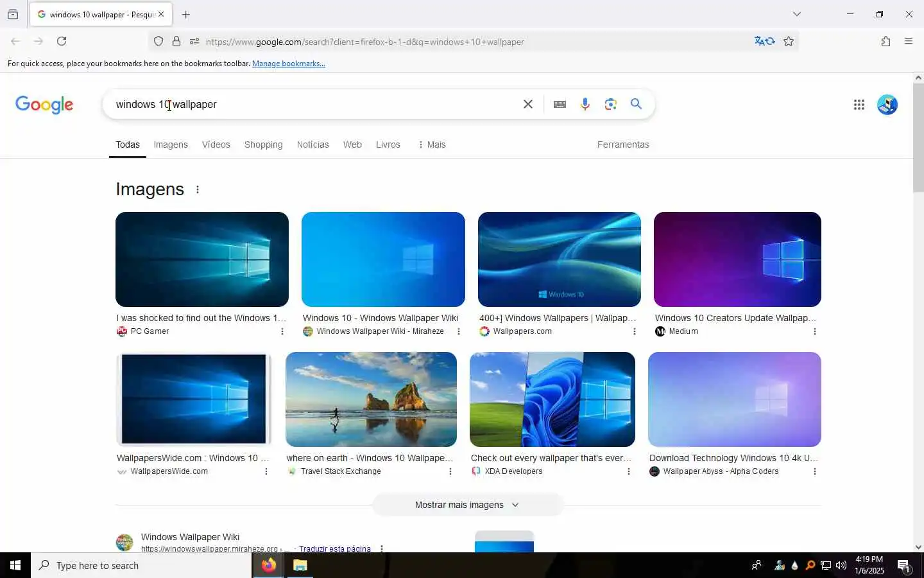
Task: Click the Traduzir esta página link
Action: [335, 548]
